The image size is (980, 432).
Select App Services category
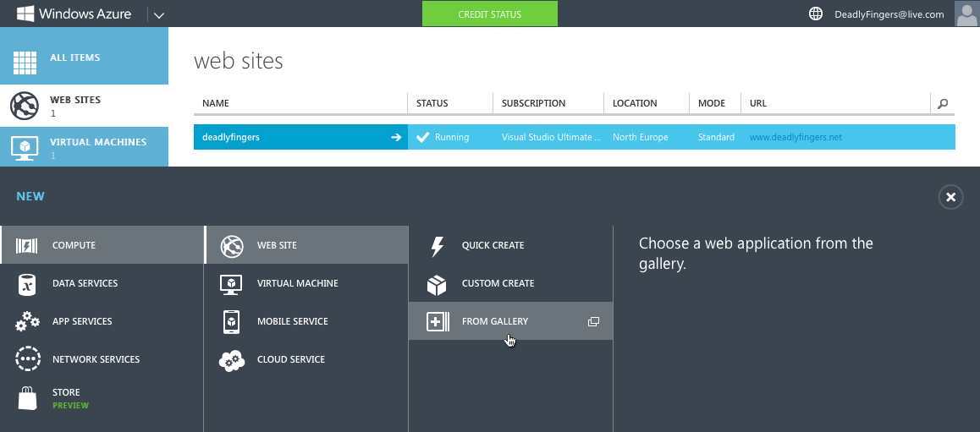pos(102,321)
